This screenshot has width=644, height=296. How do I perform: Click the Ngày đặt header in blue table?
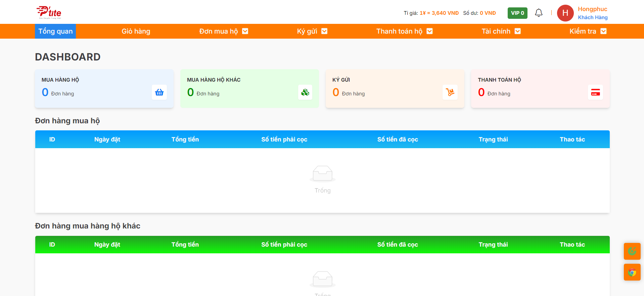[x=107, y=139]
